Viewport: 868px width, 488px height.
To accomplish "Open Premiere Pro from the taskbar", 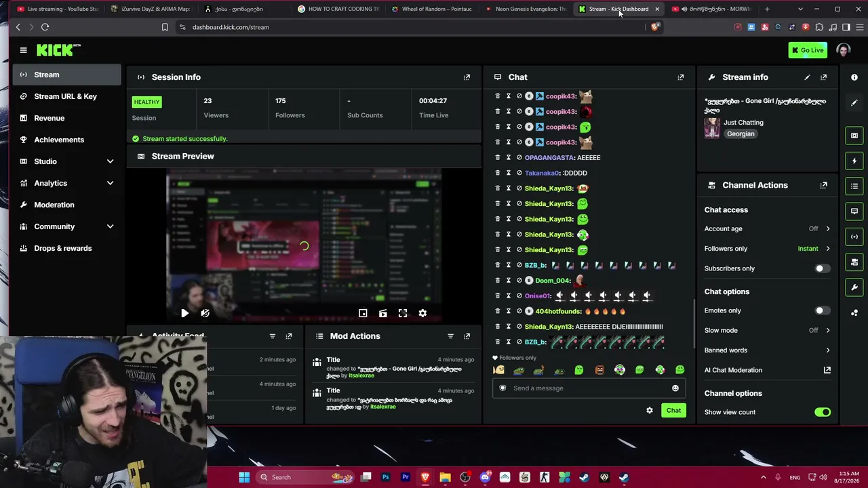I will tap(406, 477).
